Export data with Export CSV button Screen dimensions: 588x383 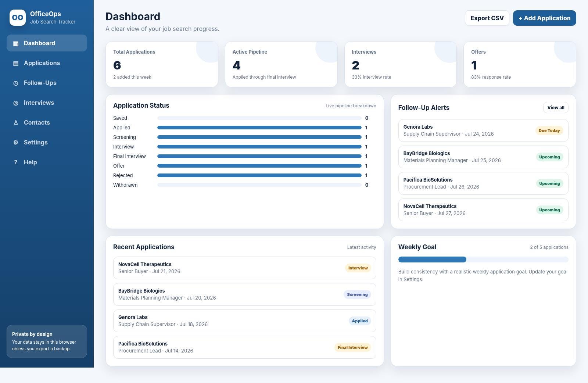[x=487, y=18]
